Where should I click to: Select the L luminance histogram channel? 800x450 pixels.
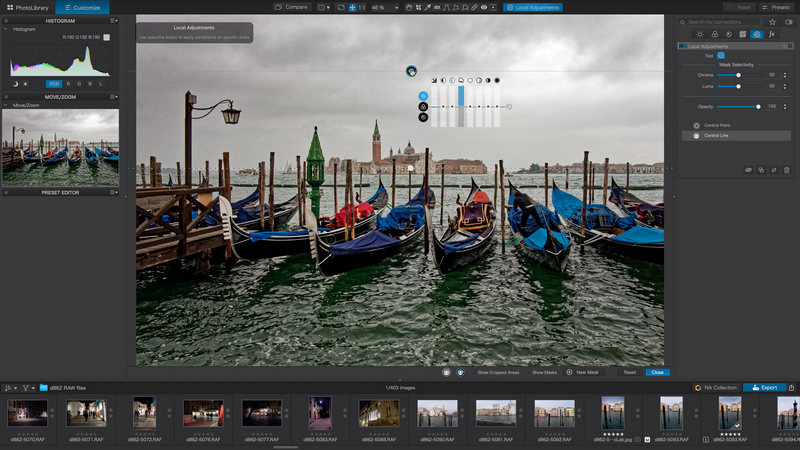(x=101, y=84)
